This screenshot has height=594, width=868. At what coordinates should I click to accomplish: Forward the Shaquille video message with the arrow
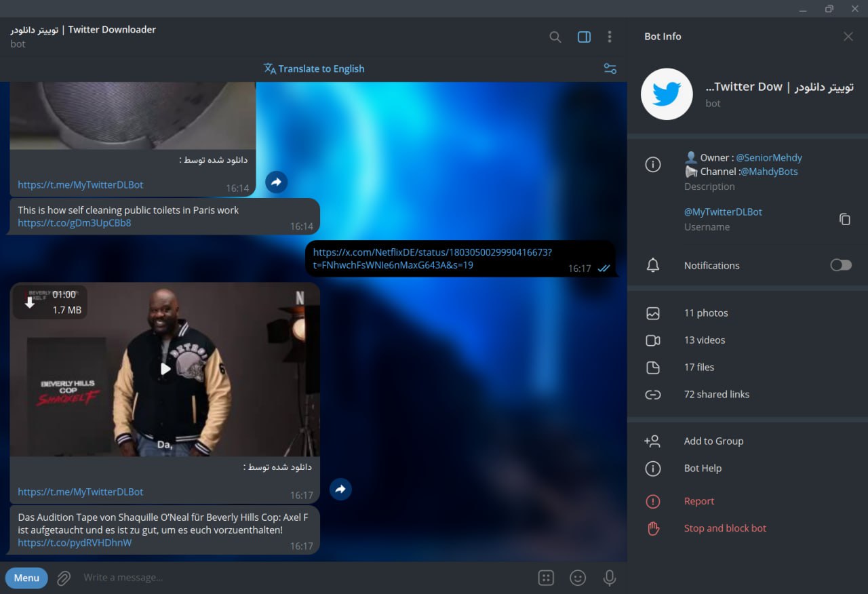(340, 489)
